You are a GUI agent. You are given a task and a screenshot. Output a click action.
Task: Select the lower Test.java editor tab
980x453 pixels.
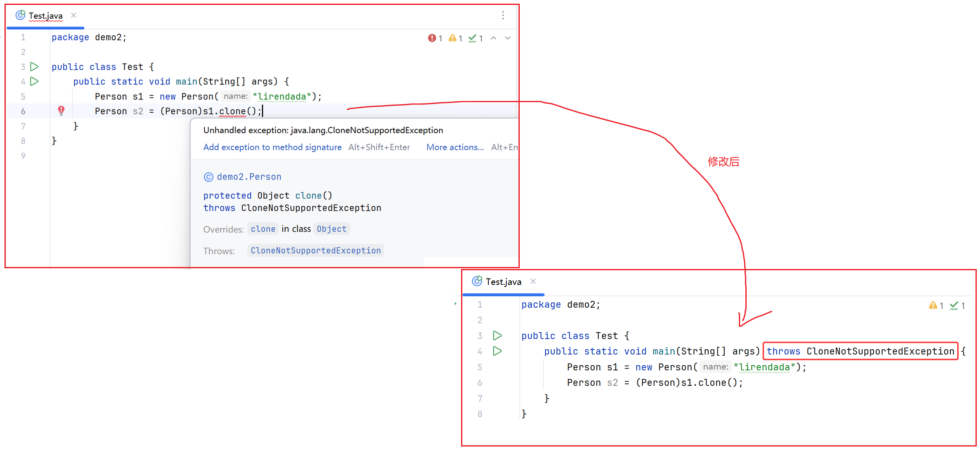[x=503, y=282]
